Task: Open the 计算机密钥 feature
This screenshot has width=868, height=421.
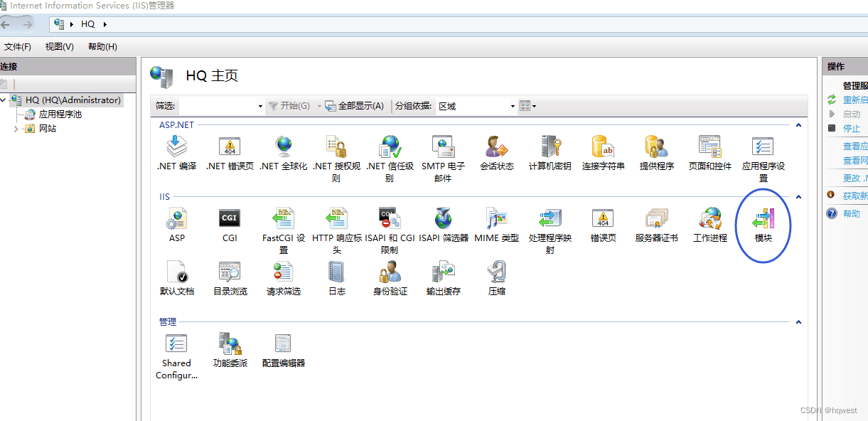Action: pyautogui.click(x=550, y=154)
